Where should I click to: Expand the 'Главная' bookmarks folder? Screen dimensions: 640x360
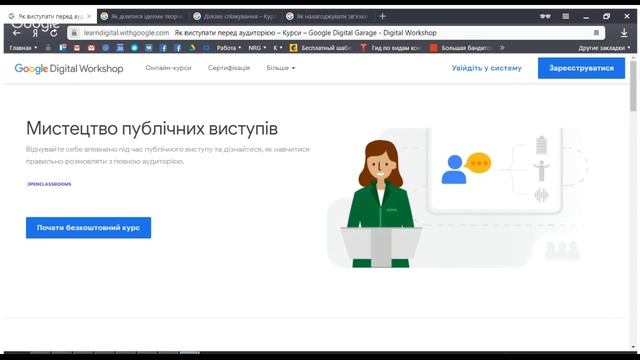[x=23, y=48]
